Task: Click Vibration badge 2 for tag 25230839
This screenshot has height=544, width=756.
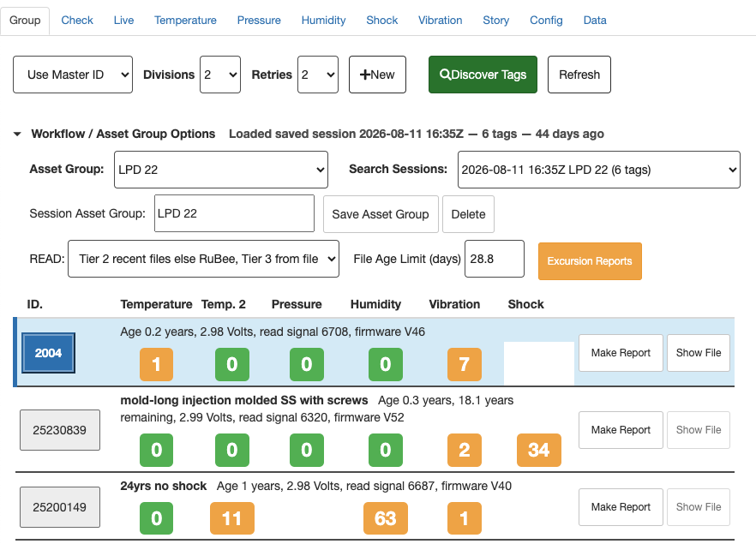Action: pos(465,450)
